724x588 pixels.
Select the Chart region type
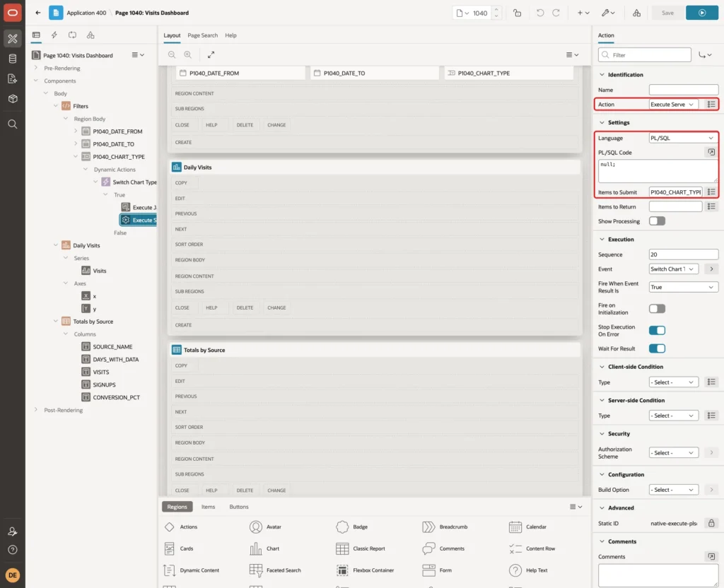pos(264,548)
